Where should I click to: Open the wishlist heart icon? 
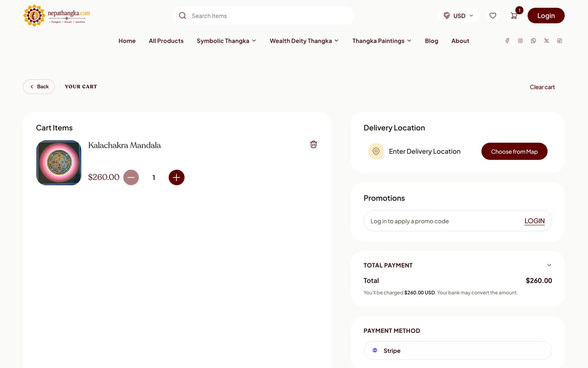(x=493, y=16)
